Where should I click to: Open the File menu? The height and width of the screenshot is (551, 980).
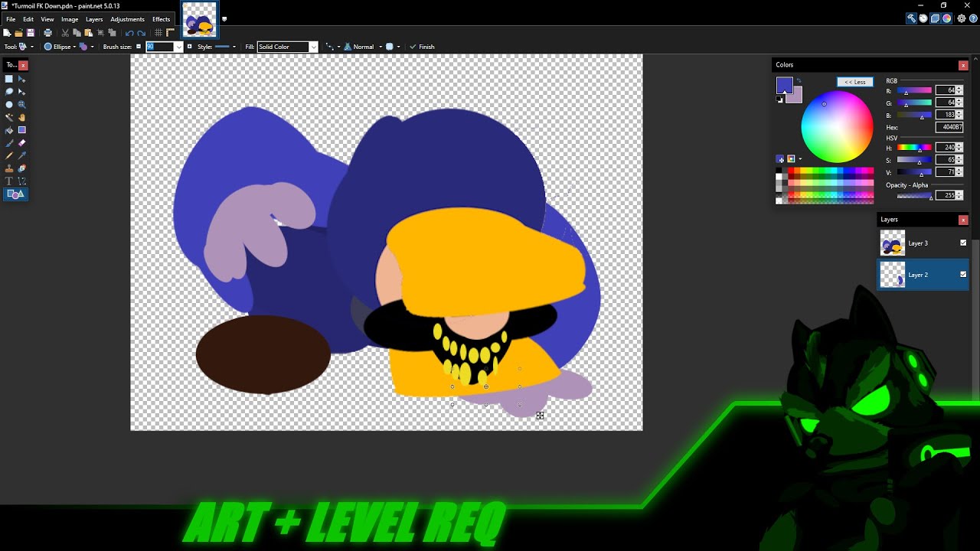coord(11,19)
